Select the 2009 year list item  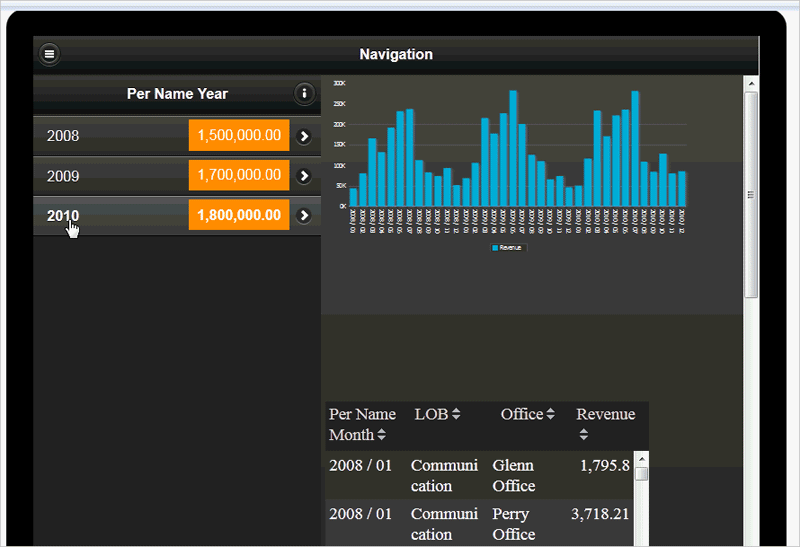click(x=63, y=176)
